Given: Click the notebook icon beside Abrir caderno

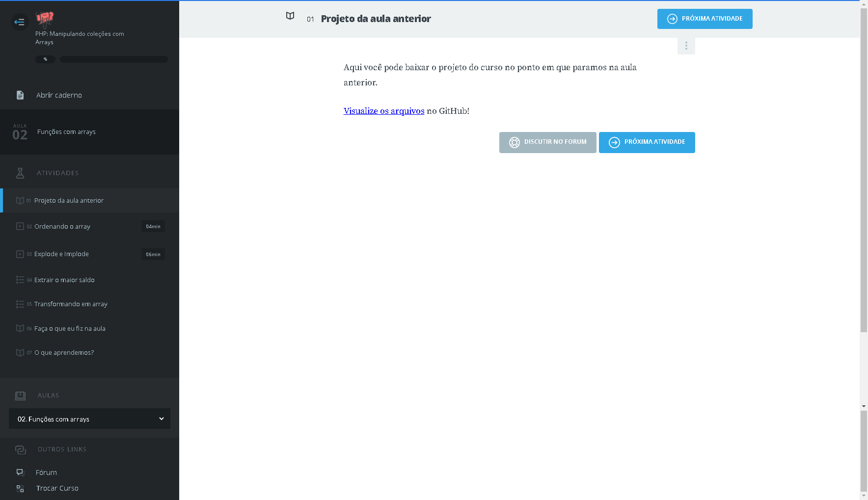Looking at the screenshot, I should coord(20,95).
